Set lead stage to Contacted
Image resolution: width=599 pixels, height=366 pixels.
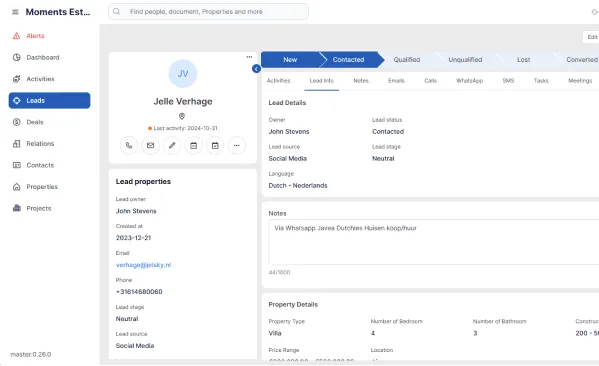(348, 60)
